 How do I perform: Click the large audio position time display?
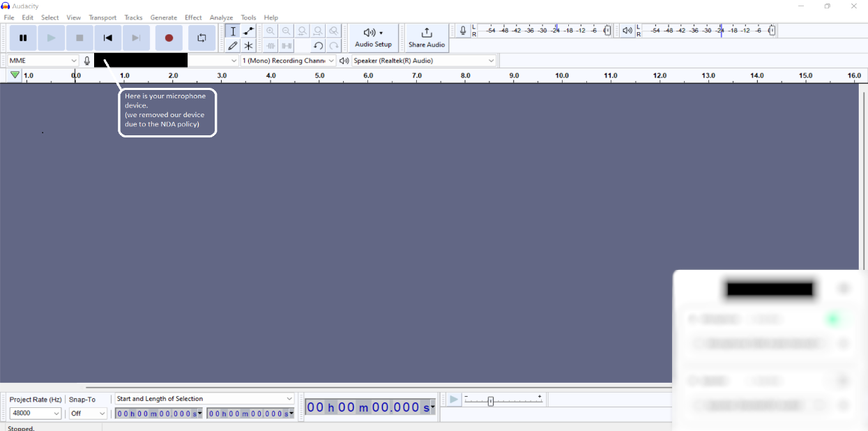[x=370, y=407]
